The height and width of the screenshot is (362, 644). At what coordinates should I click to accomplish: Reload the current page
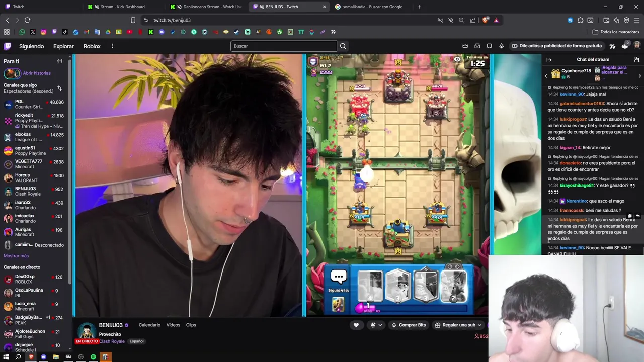pyautogui.click(x=27, y=20)
